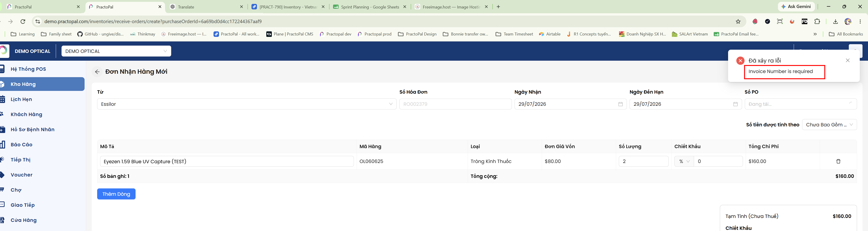Open the calendar icon in Ngày Nhận field
868x231 pixels.
coord(620,104)
